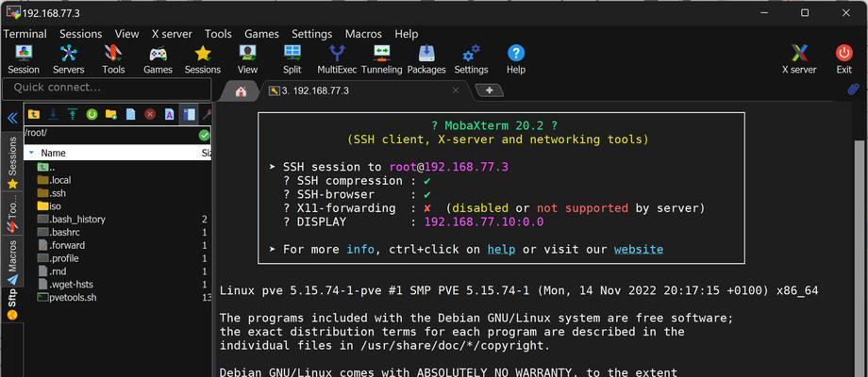Collapse sidebar with double-chevron arrow
Viewport: 868px width, 377px height.
[x=12, y=117]
